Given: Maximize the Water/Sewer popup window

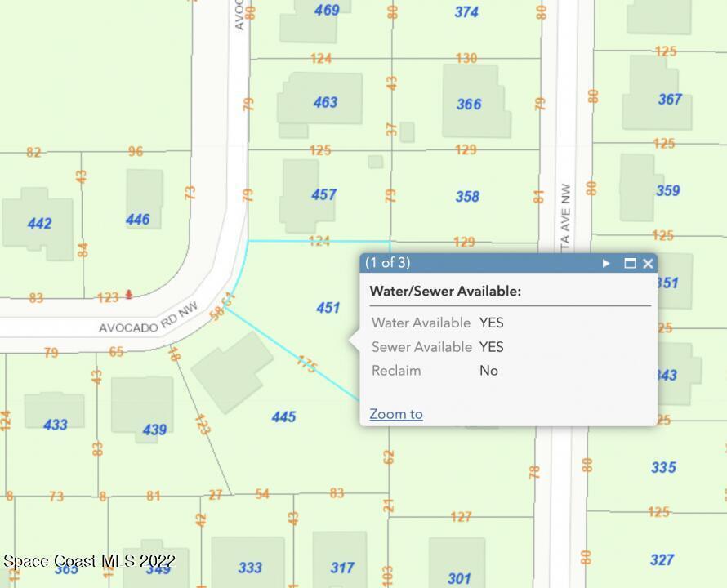Looking at the screenshot, I should pyautogui.click(x=630, y=263).
